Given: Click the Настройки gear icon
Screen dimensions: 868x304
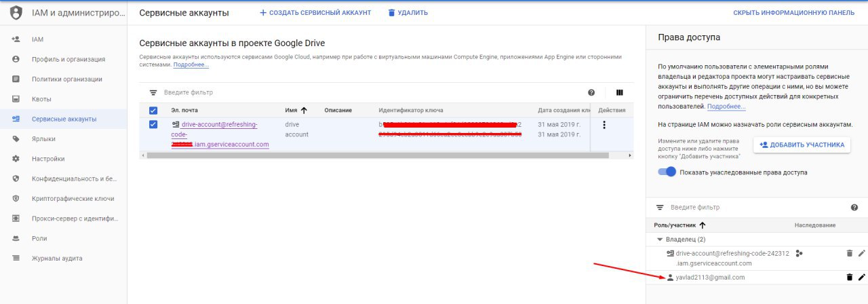Looking at the screenshot, I should tap(16, 159).
